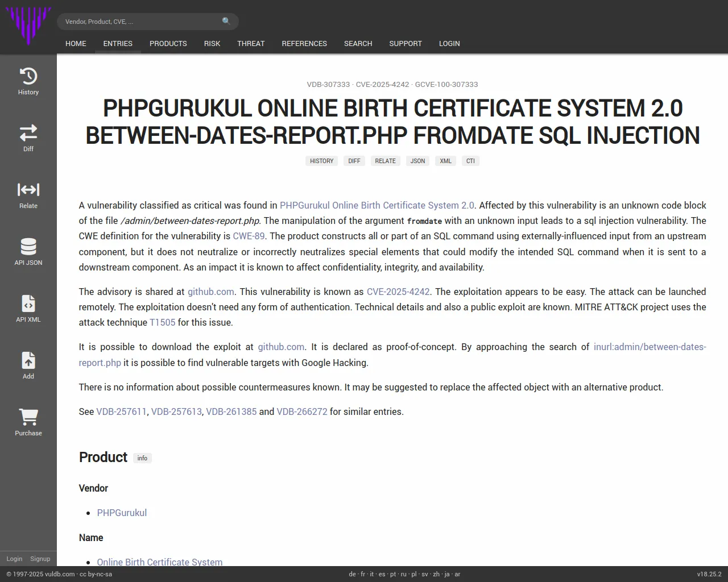The height and width of the screenshot is (582, 728).
Task: Open the REFERENCES menu
Action: (x=304, y=43)
